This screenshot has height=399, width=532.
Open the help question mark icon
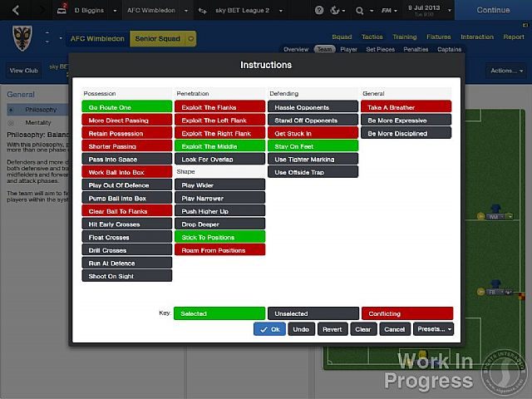click(319, 10)
